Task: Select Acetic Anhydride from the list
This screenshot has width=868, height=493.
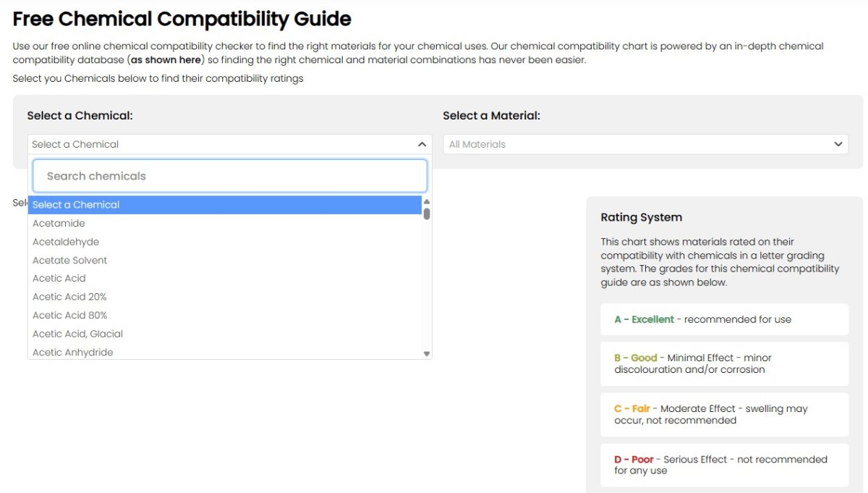Action: click(72, 352)
